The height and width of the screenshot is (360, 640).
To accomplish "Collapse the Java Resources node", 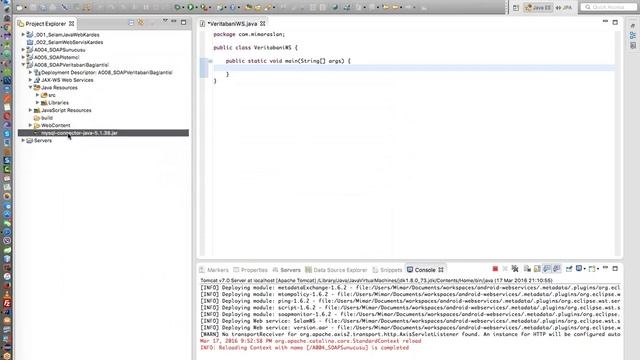I will (30, 87).
